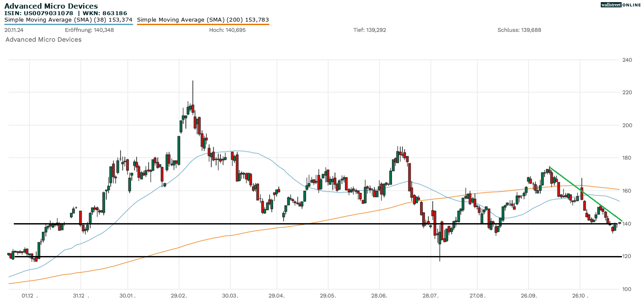Click the black support line at 140
The height and width of the screenshot is (298, 644).
pos(318,224)
